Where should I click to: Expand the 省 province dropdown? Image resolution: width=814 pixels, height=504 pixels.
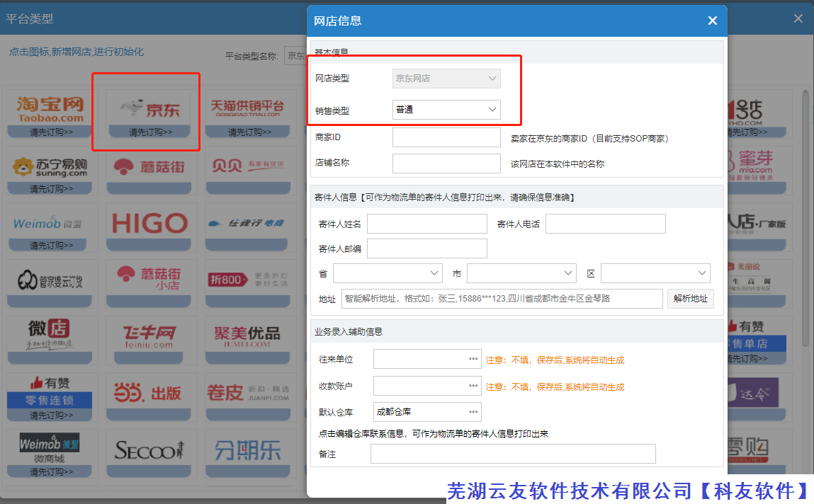[388, 273]
